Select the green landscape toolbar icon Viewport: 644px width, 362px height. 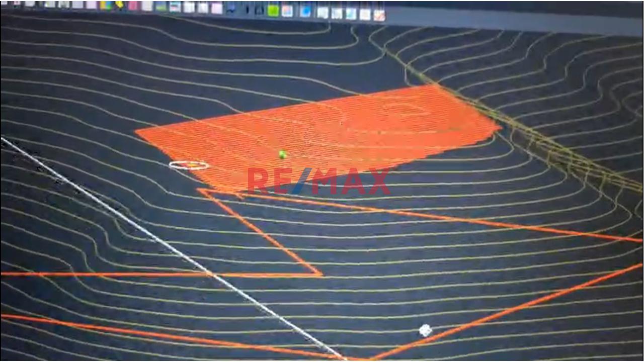tap(161, 7)
